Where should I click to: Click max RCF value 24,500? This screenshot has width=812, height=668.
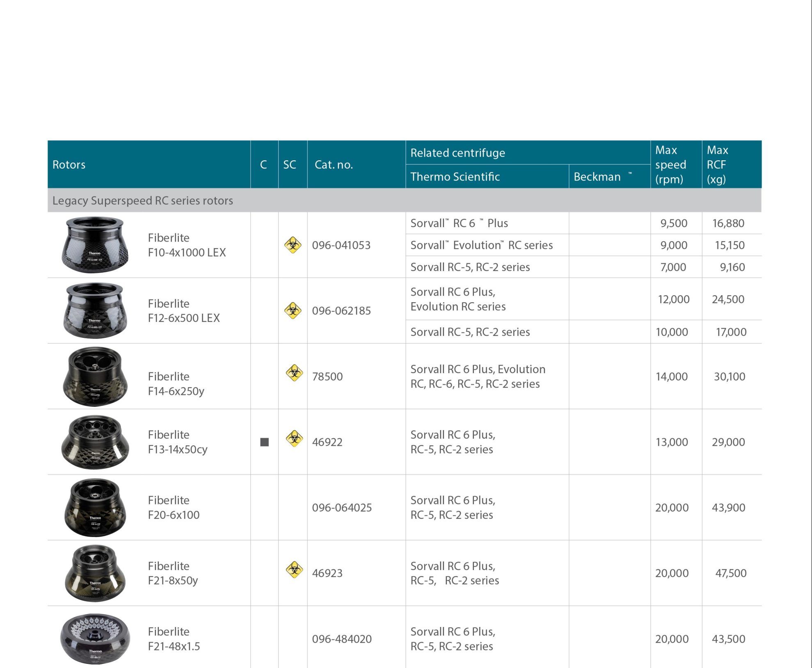(x=728, y=299)
